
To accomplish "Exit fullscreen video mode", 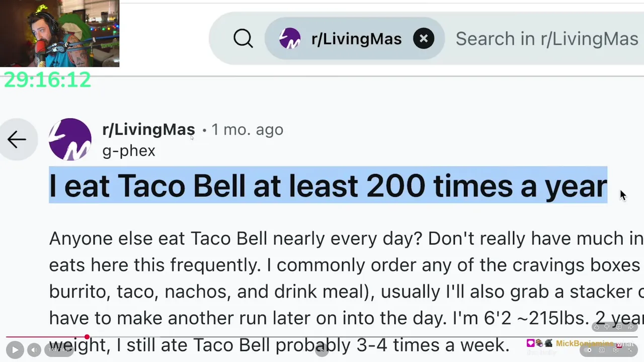I will 629,350.
